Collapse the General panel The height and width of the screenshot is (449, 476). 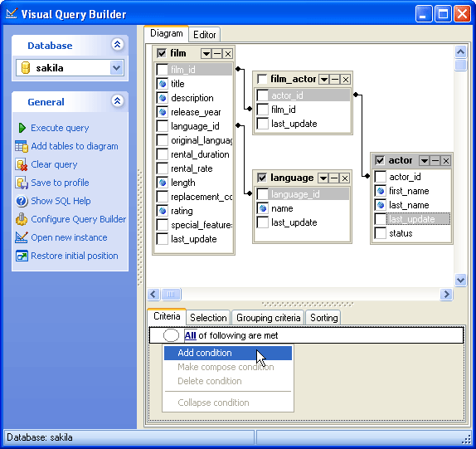(x=117, y=101)
